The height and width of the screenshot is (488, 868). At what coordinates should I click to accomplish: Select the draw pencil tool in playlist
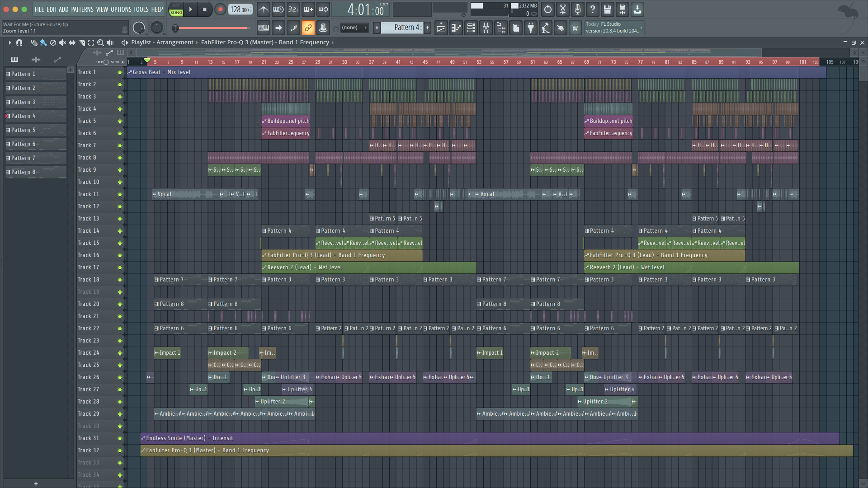tap(34, 42)
